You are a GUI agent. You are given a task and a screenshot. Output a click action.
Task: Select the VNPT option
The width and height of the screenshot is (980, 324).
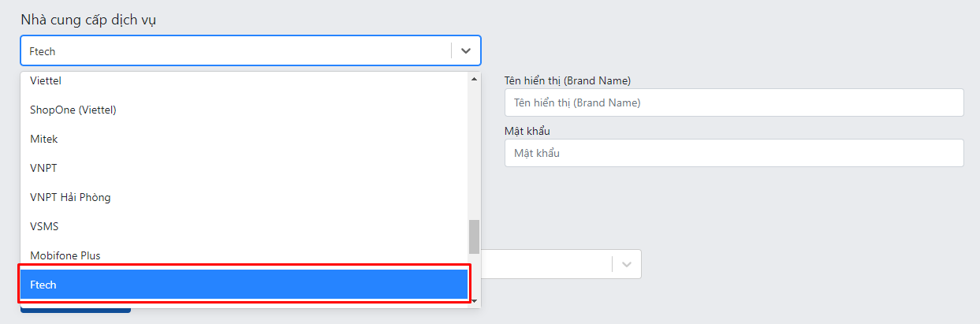click(x=244, y=168)
